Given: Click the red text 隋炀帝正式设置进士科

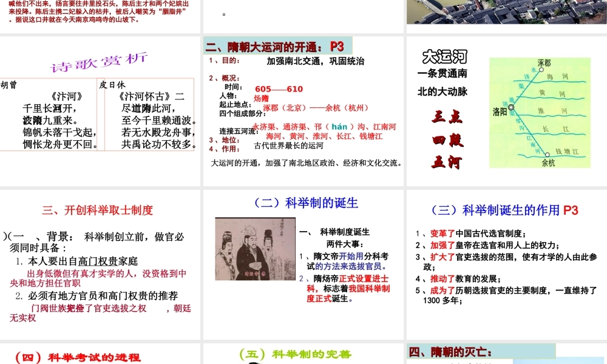Looking at the screenshot, I should [348, 283].
